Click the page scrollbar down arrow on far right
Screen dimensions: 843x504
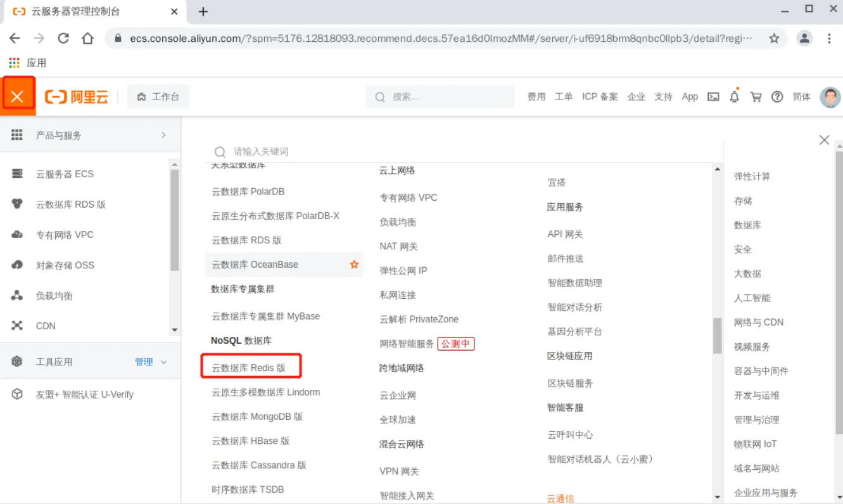tap(839, 498)
